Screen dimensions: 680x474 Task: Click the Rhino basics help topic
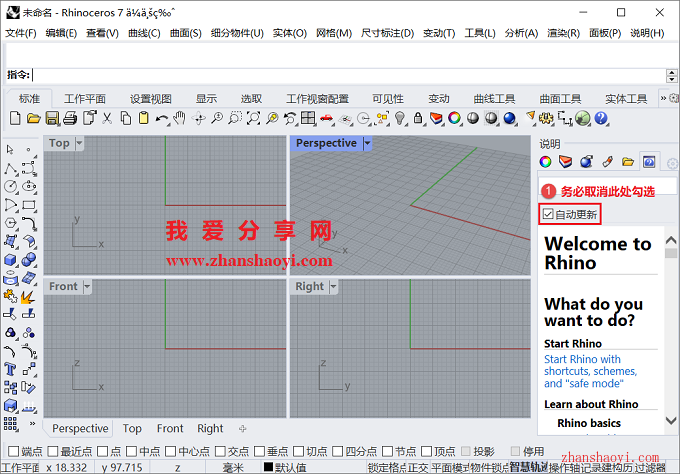click(x=589, y=423)
